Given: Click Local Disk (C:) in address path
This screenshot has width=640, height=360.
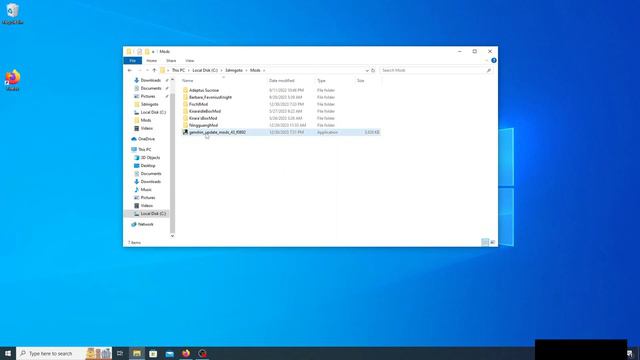Looking at the screenshot, I should 205,70.
